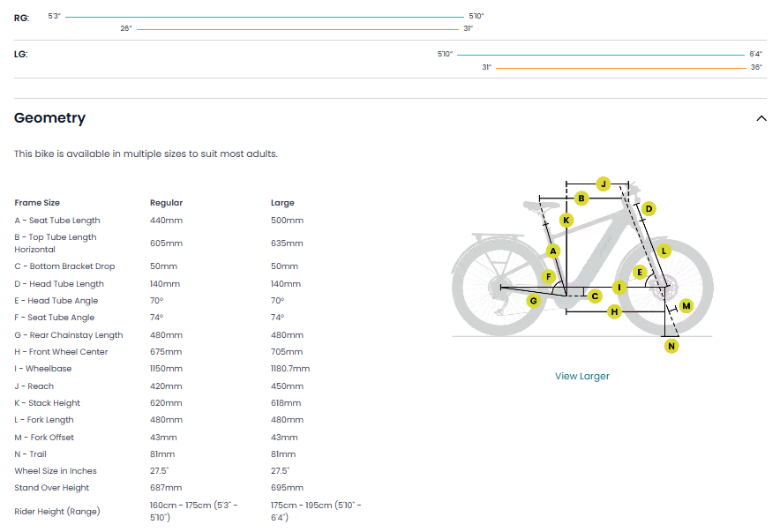Click the 'Frame Size' header text
This screenshot has width=780, height=532.
(37, 203)
